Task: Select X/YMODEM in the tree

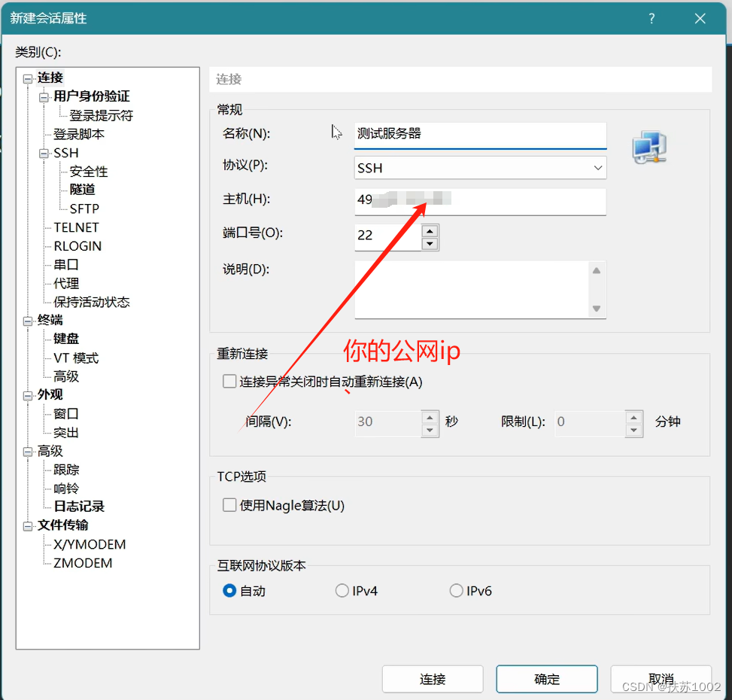Action: [x=90, y=544]
